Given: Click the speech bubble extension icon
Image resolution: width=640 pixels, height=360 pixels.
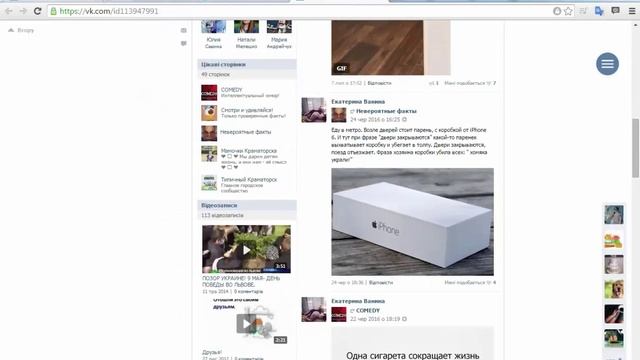Looking at the screenshot, I should 616,11.
